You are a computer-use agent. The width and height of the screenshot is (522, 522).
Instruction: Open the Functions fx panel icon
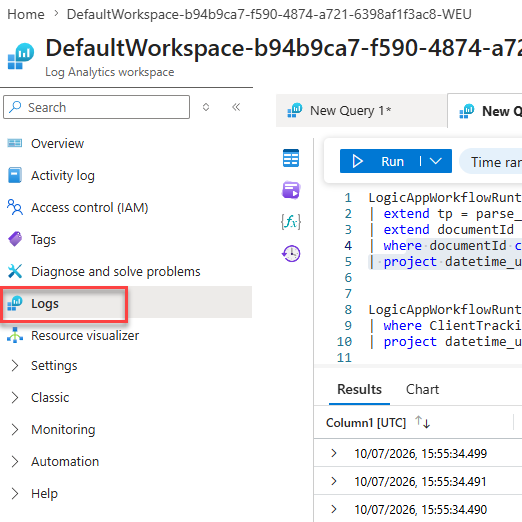[291, 222]
